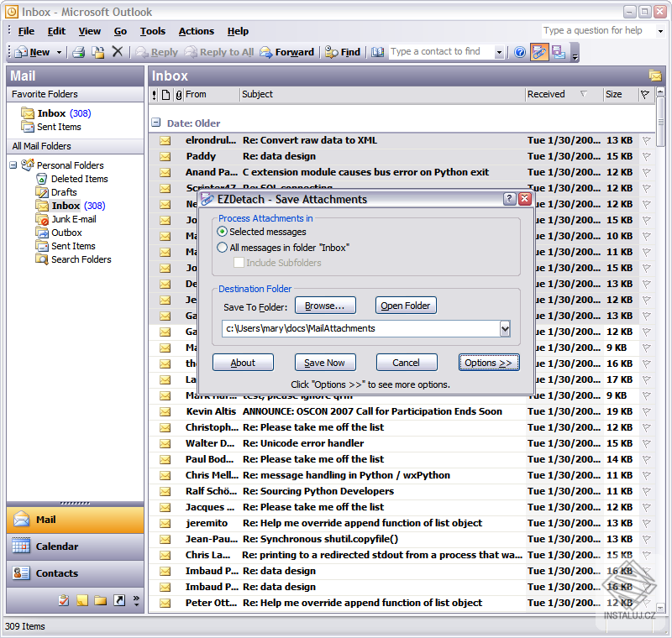The height and width of the screenshot is (638, 672).
Task: Open Folder List icon in navigation pane
Action: point(101,600)
